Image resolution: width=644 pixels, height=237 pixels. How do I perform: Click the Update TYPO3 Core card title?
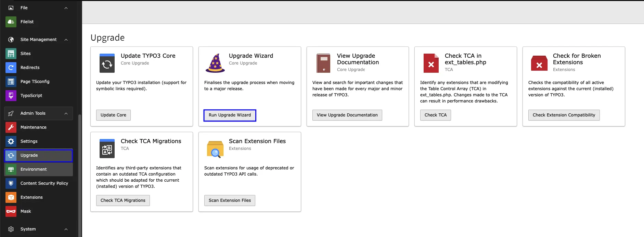[x=148, y=56]
